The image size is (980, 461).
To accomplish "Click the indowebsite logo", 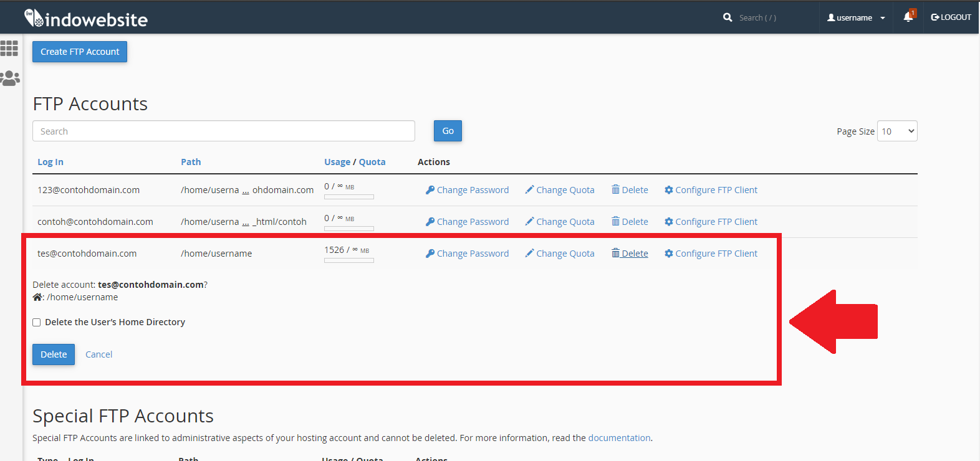I will click(86, 19).
